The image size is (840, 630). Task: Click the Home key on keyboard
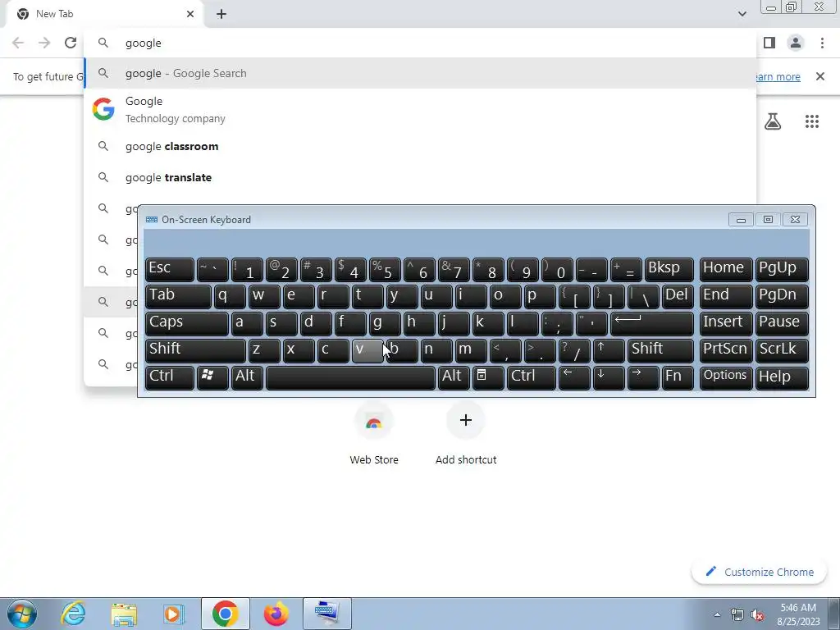pos(726,269)
